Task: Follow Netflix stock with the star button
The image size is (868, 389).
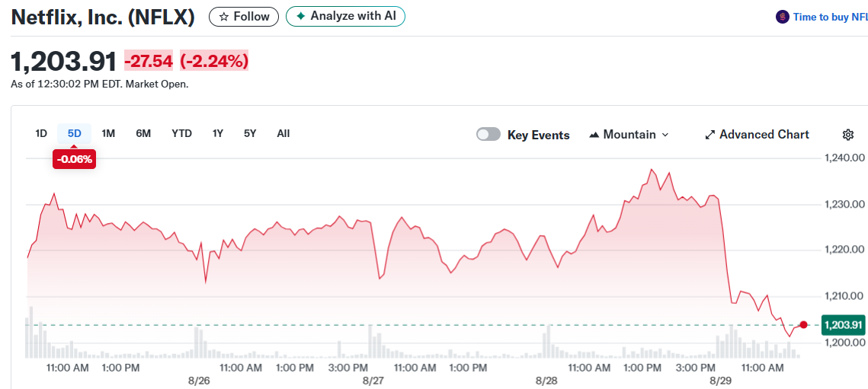Action: click(x=244, y=17)
